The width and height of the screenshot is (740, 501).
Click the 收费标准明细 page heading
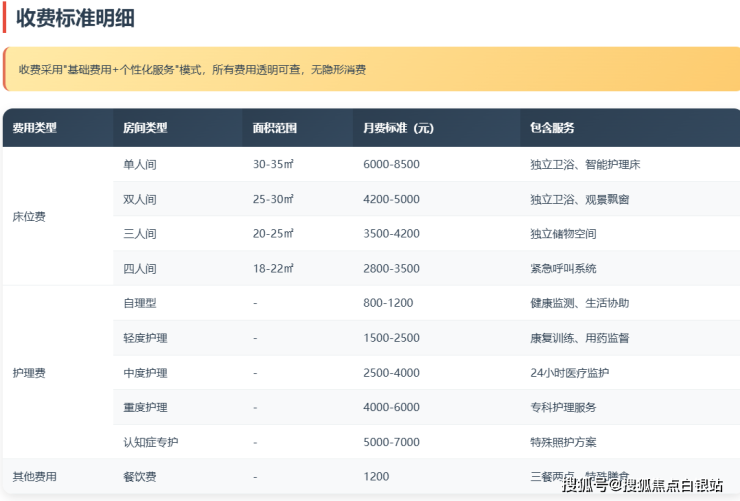[75, 17]
